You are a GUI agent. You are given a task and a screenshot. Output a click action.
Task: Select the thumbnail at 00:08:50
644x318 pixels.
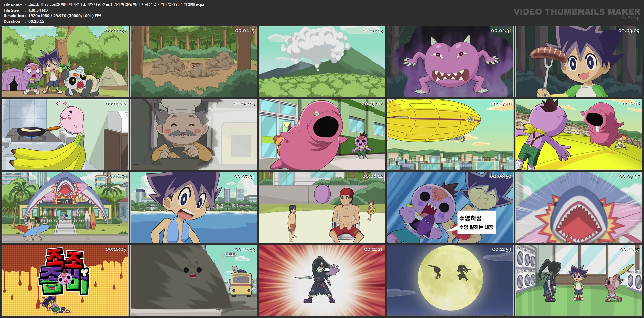coord(450,207)
